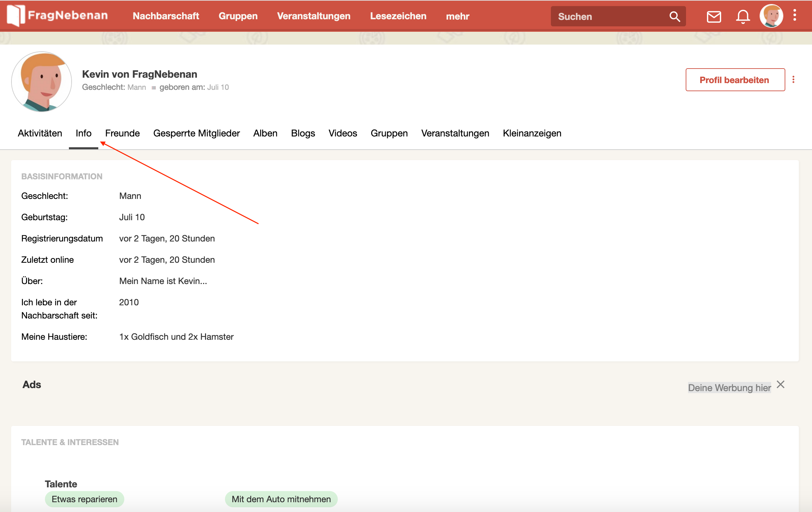Open the Gruppen header menu

(x=238, y=16)
